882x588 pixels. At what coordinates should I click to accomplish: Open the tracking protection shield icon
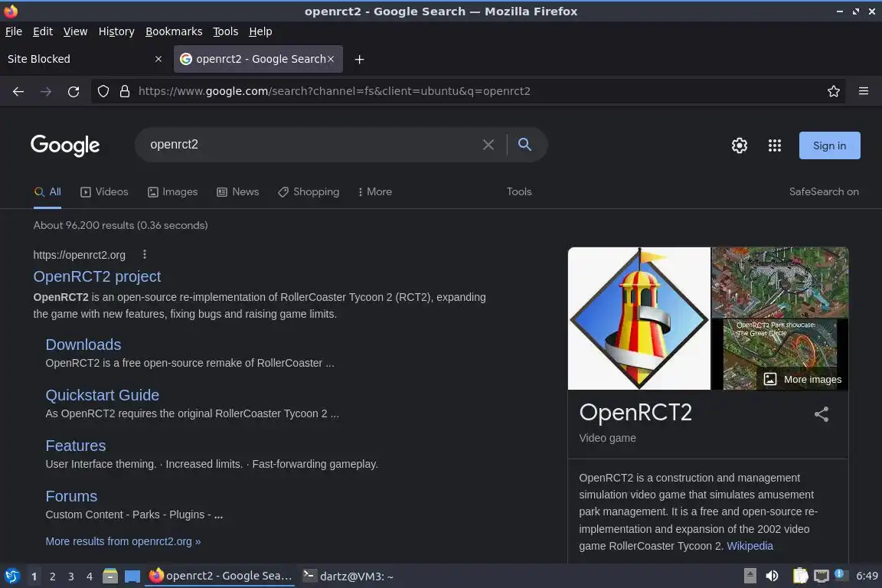(x=103, y=91)
